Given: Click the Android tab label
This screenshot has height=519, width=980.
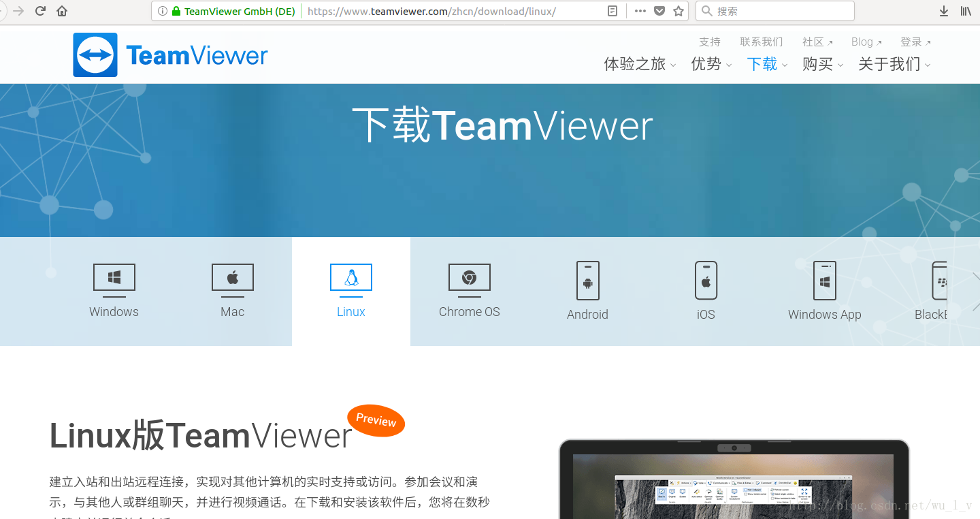Looking at the screenshot, I should pos(588,315).
